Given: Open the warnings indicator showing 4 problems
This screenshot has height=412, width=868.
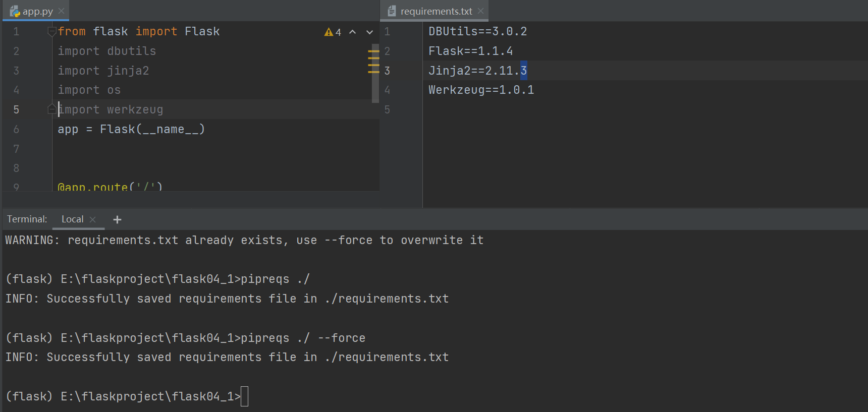Looking at the screenshot, I should pyautogui.click(x=333, y=32).
